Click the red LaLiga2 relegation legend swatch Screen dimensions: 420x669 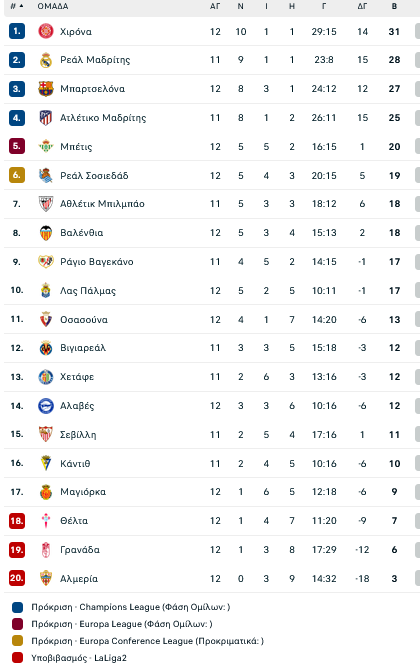[x=18, y=658]
